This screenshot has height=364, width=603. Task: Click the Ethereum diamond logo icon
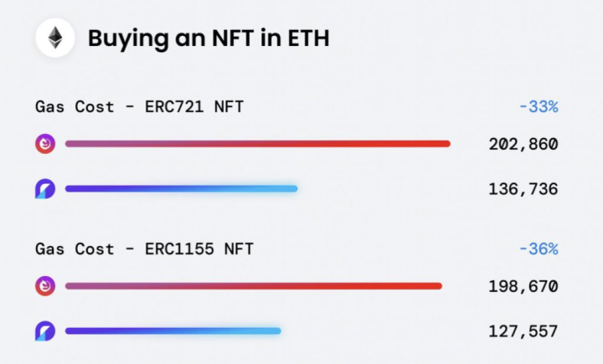[55, 38]
